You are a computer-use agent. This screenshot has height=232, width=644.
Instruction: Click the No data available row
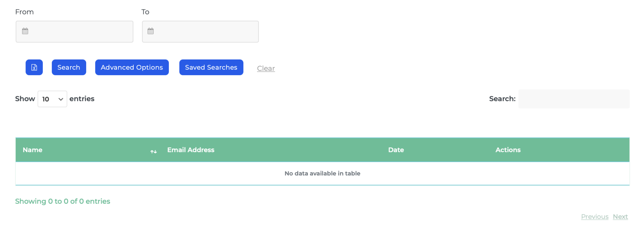322,173
